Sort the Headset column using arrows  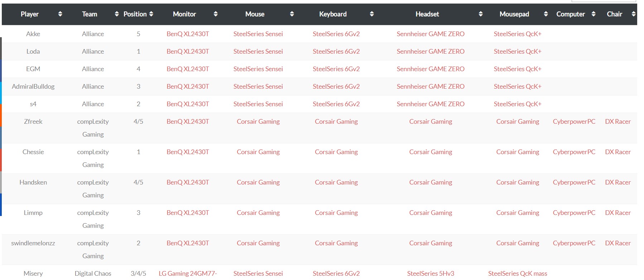click(x=481, y=14)
